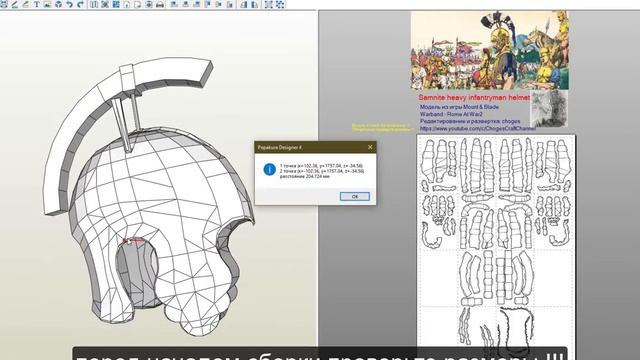Click the blue grid layout toolbar icon

pyautogui.click(x=116, y=4)
